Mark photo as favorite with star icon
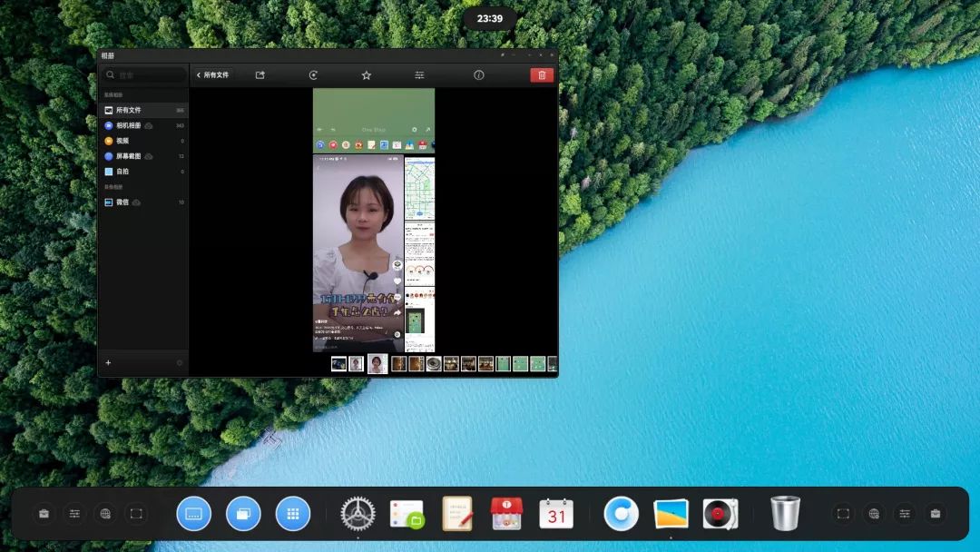Viewport: 980px width, 552px height. (367, 75)
